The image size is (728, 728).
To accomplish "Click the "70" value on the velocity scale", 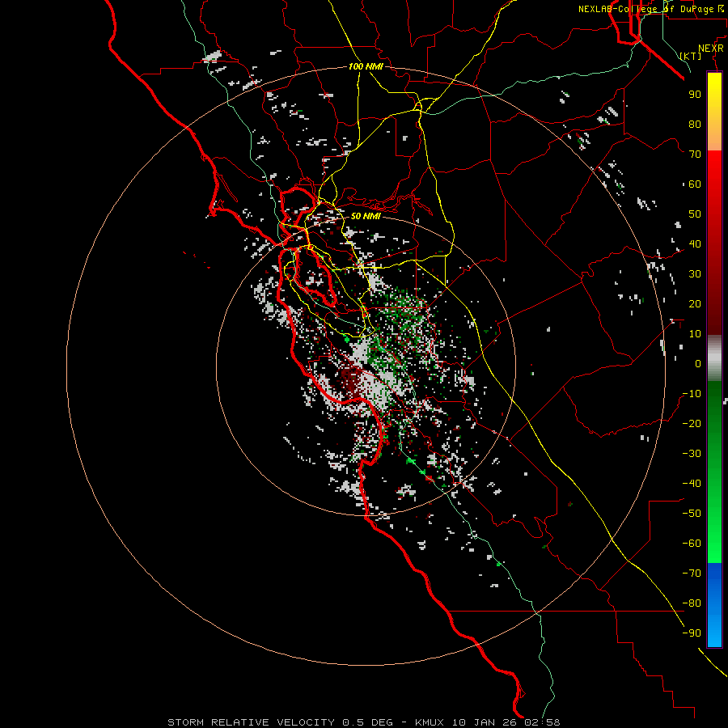I will [x=695, y=154].
